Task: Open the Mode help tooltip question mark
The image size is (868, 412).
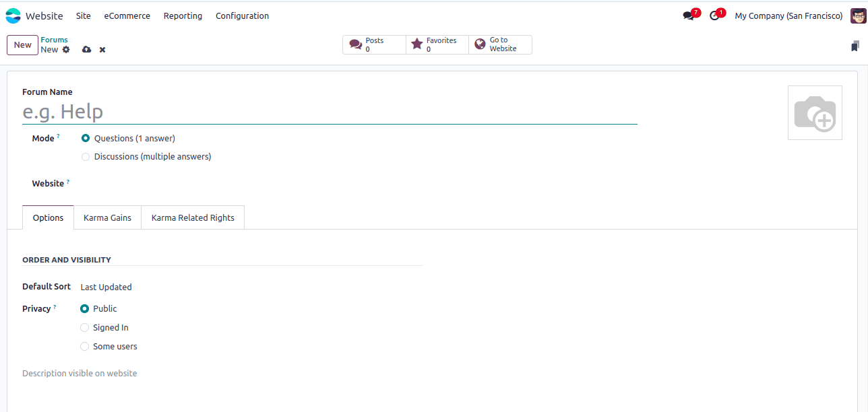Action: pos(59,135)
